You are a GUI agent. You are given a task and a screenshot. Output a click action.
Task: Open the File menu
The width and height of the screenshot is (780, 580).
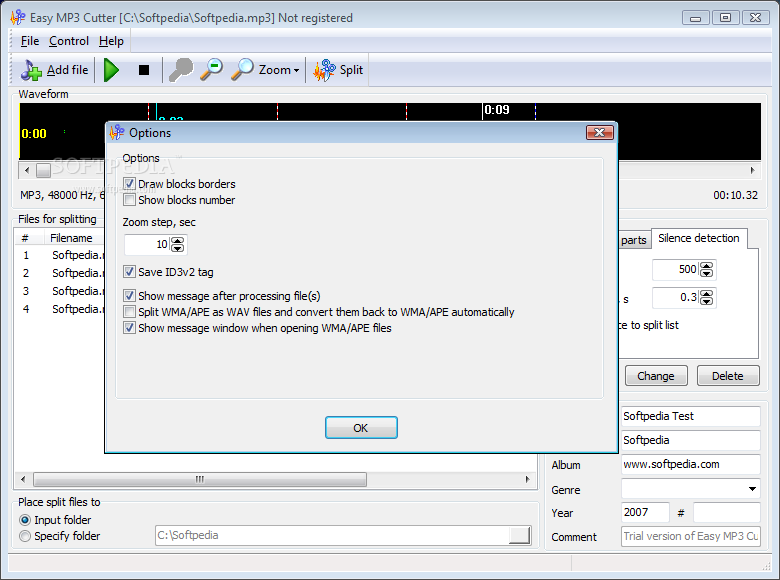pyautogui.click(x=30, y=41)
